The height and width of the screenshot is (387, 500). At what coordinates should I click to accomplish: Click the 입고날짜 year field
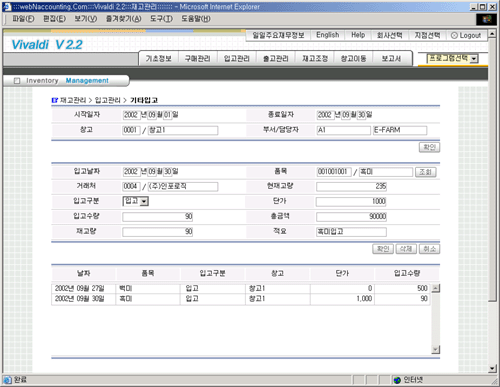point(132,172)
